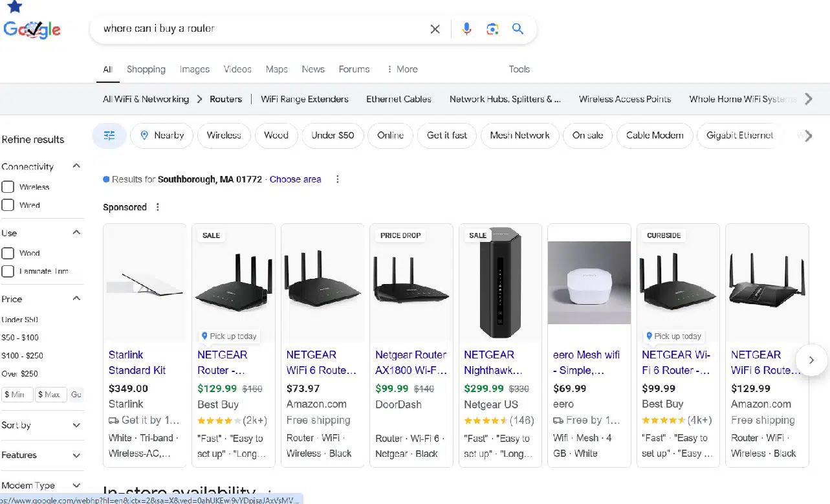Select the Get it fast chip

point(447,135)
